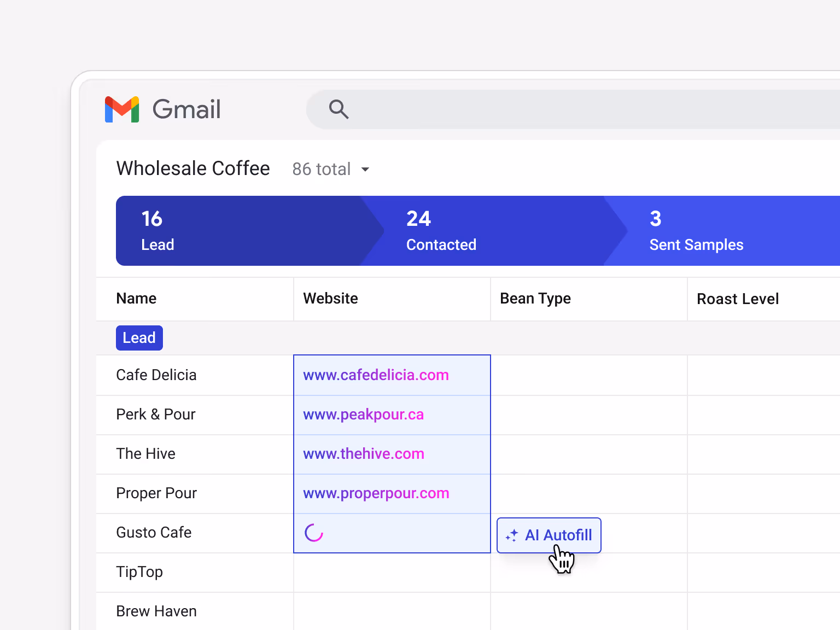Select the Cafe Delicia name cell
The height and width of the screenshot is (630, 840).
point(195,375)
